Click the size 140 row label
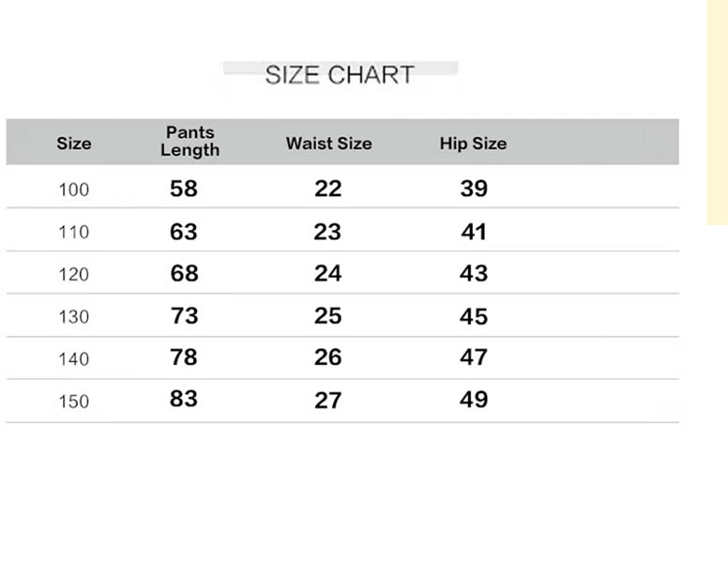 pos(74,358)
